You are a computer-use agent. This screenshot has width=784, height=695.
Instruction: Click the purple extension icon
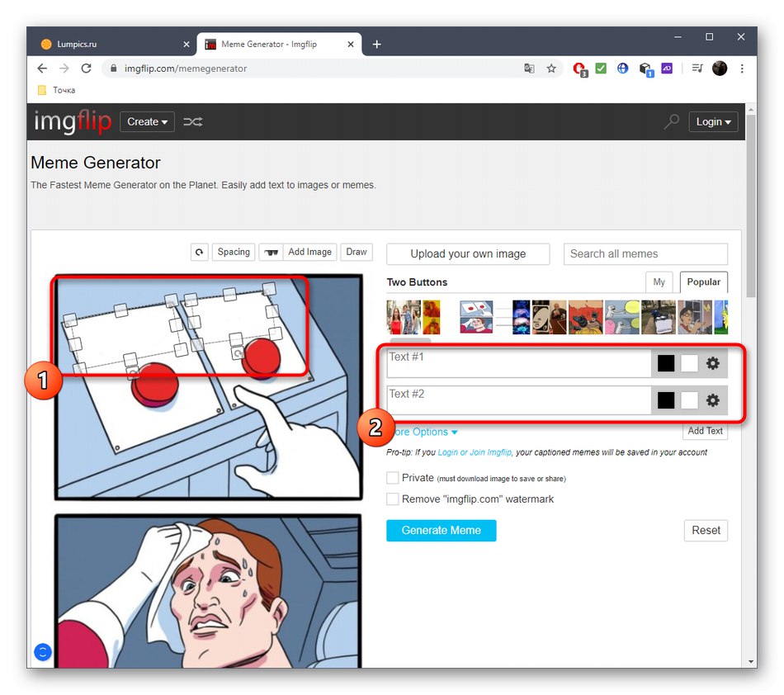(x=667, y=68)
